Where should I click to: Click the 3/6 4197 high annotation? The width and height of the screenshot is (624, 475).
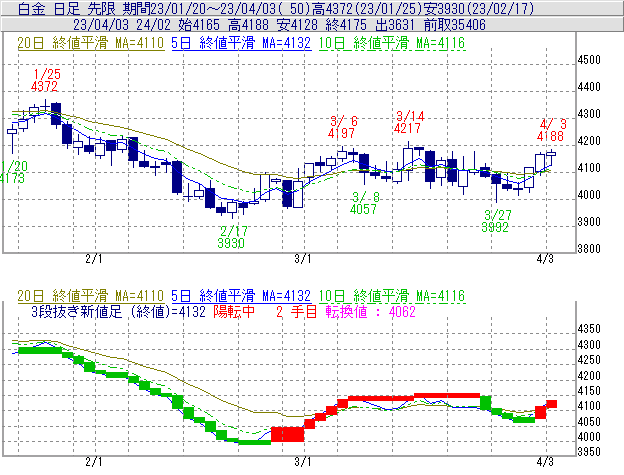pos(343,127)
